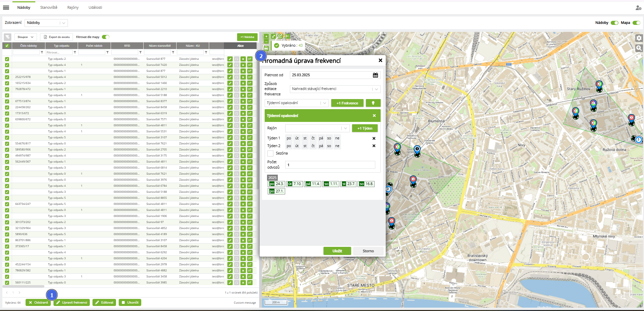The image size is (644, 311).
Task: Click the clear filter icon above table
Action: [7, 37]
